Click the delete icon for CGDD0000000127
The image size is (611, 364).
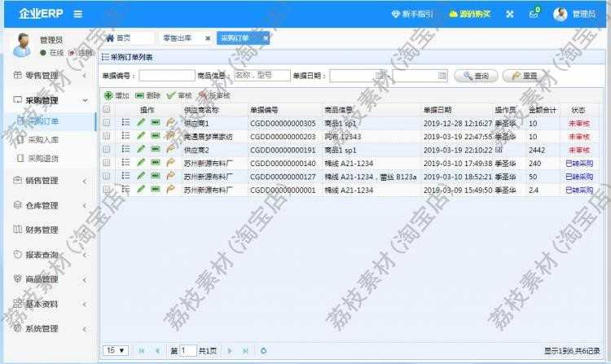click(156, 176)
